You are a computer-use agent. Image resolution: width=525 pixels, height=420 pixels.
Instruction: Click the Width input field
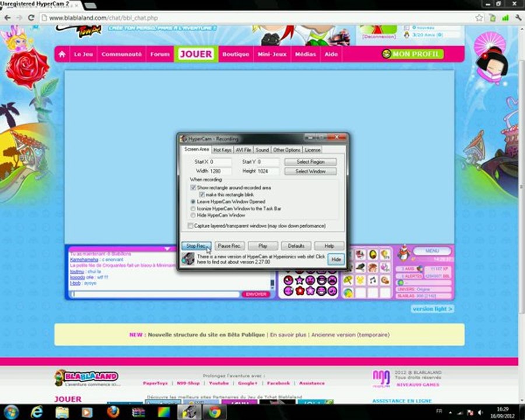pos(220,171)
